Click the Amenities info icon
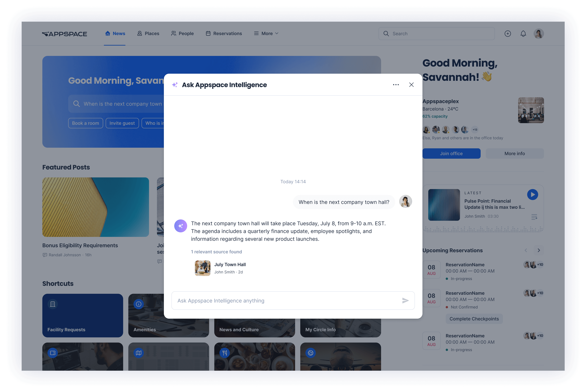 [x=139, y=304]
